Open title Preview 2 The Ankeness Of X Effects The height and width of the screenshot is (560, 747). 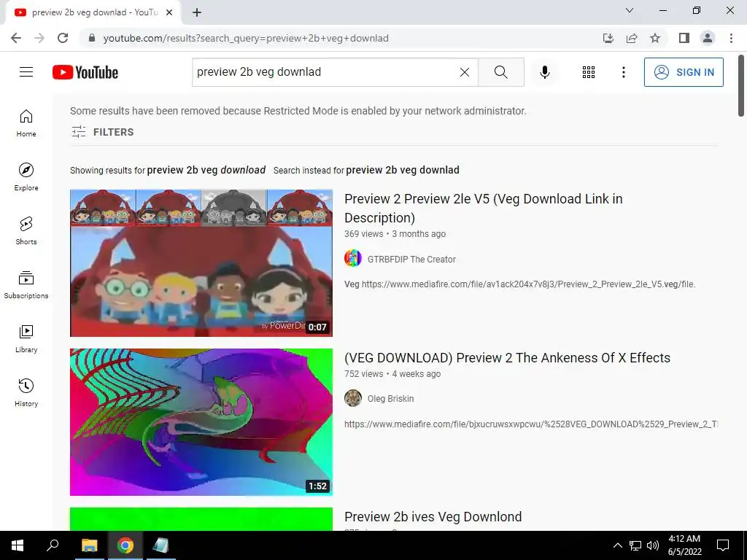(x=508, y=357)
